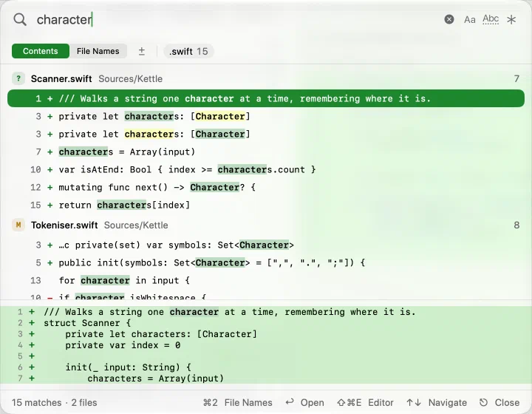Select result 'Walks a string one character at a time'
Screen dimensions: 532x414
[x=266, y=98]
